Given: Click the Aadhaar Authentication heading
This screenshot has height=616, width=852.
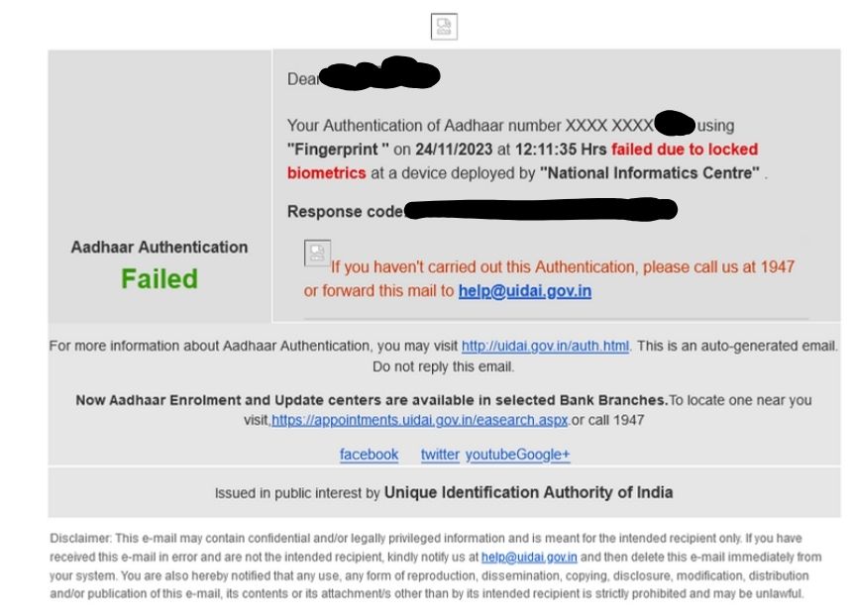Looking at the screenshot, I should pos(160,248).
